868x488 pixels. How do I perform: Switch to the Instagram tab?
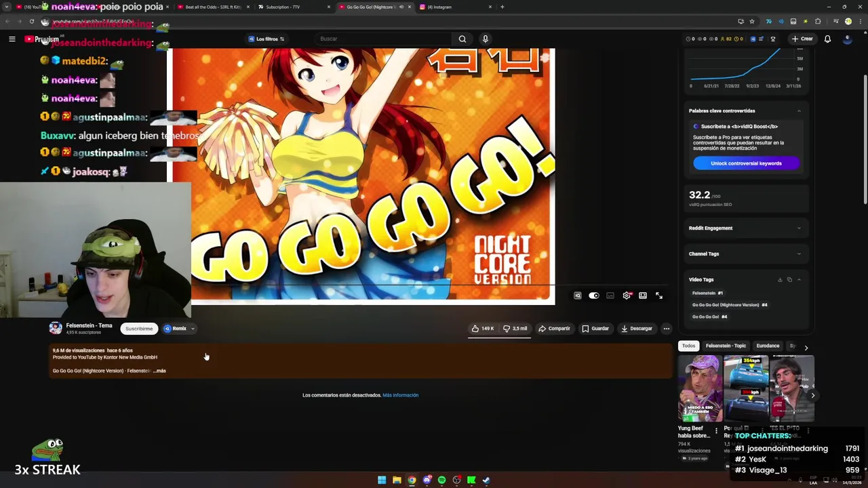[456, 7]
